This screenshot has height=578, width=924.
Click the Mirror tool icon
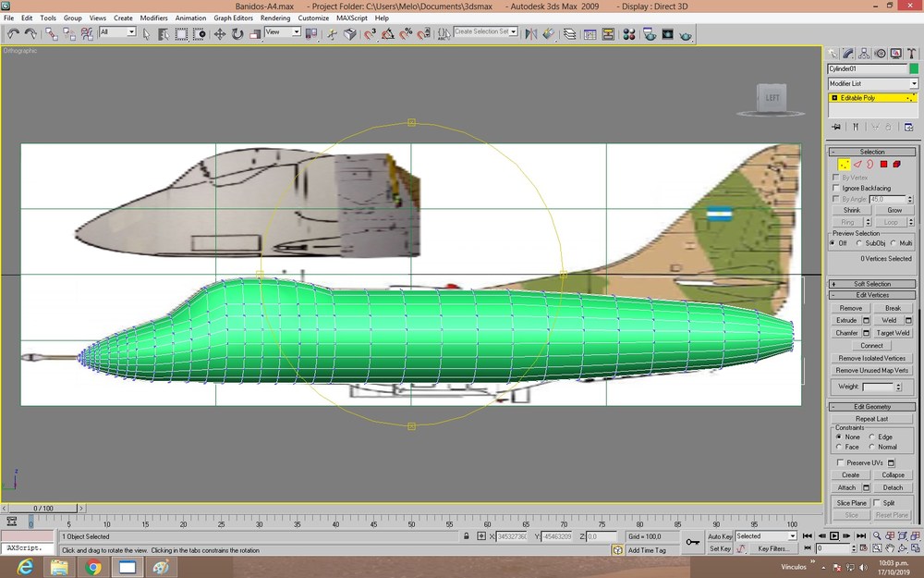point(531,33)
